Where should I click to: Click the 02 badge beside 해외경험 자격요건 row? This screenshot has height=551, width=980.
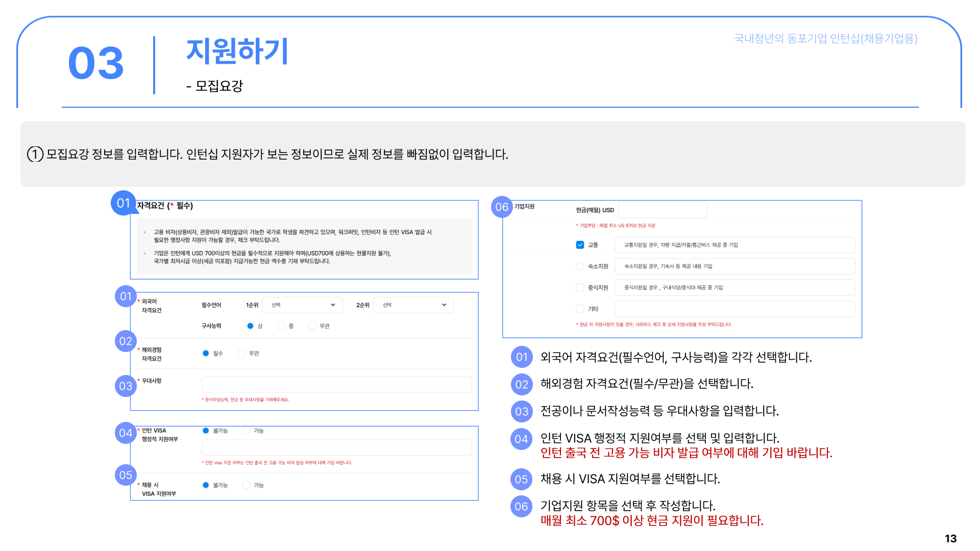(126, 341)
